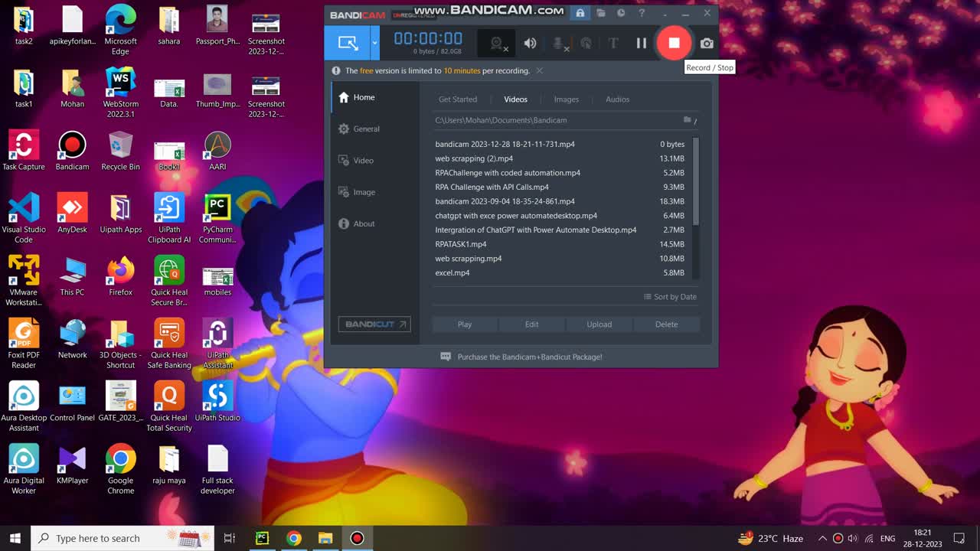Viewport: 980px width, 551px height.
Task: Open Foxit PDF Reader desktop icon
Action: pos(24,344)
